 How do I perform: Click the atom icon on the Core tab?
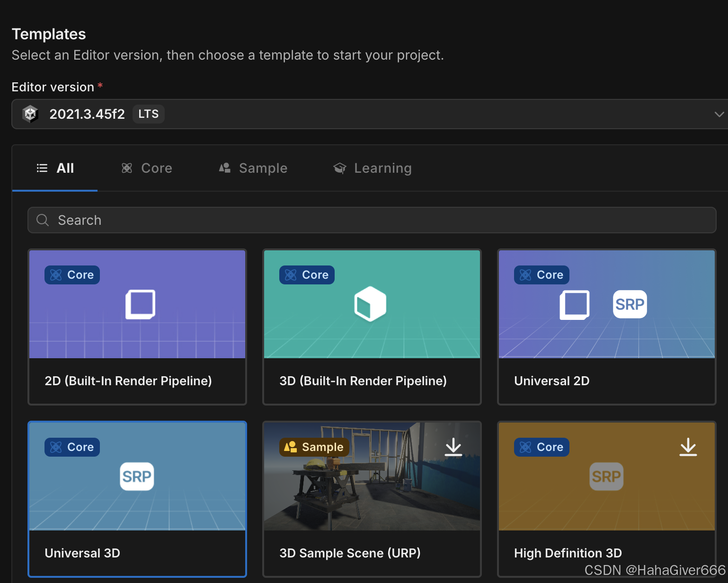pyautogui.click(x=127, y=168)
